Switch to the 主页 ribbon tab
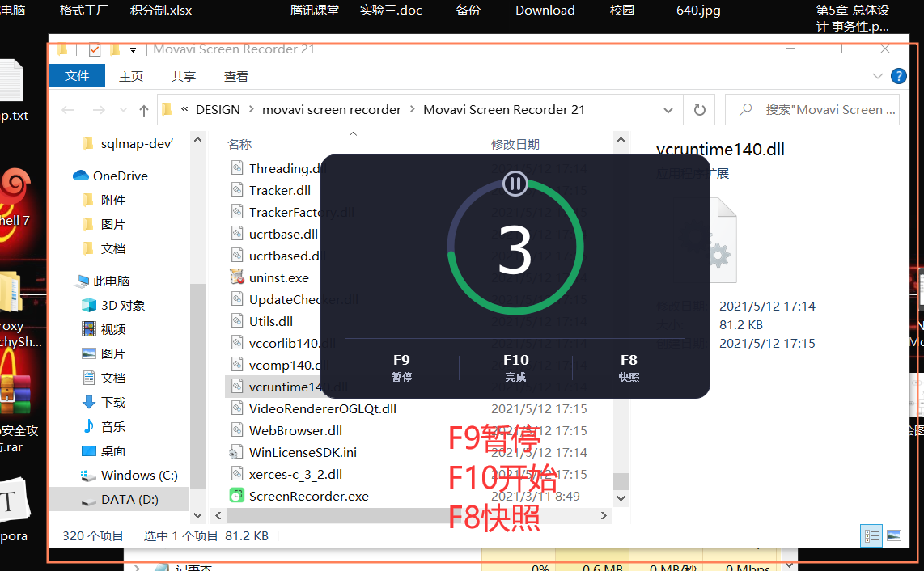 131,77
